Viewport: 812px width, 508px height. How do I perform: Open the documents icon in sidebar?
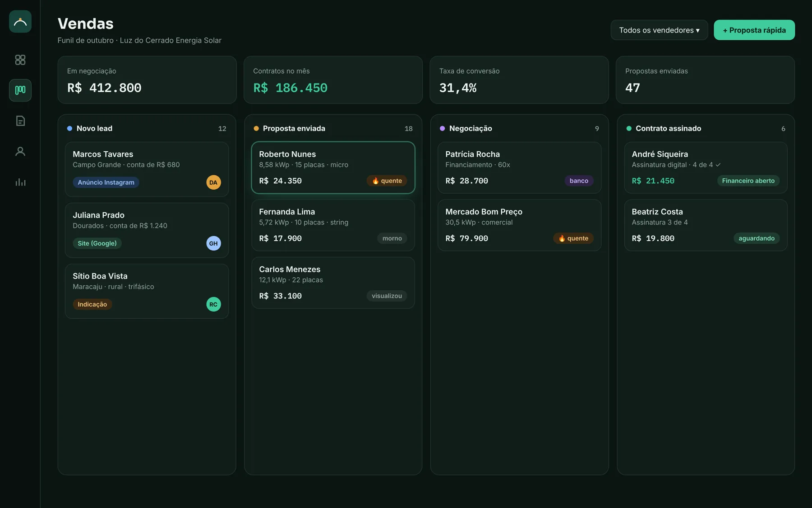click(x=20, y=121)
